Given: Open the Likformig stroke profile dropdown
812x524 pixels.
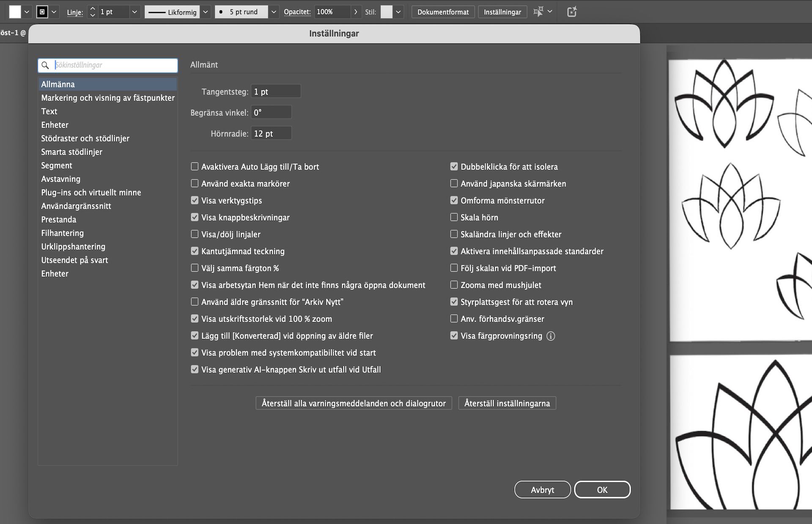Looking at the screenshot, I should [x=205, y=12].
